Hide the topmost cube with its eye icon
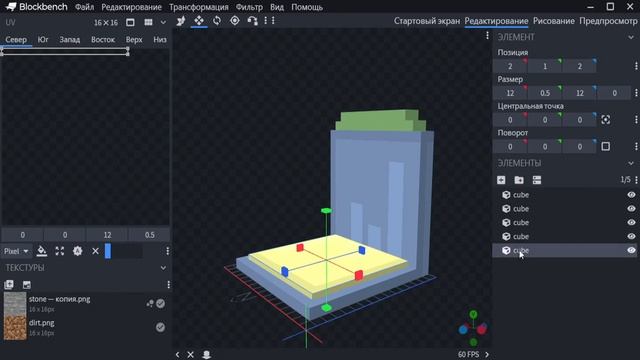The width and height of the screenshot is (640, 360). [x=631, y=195]
